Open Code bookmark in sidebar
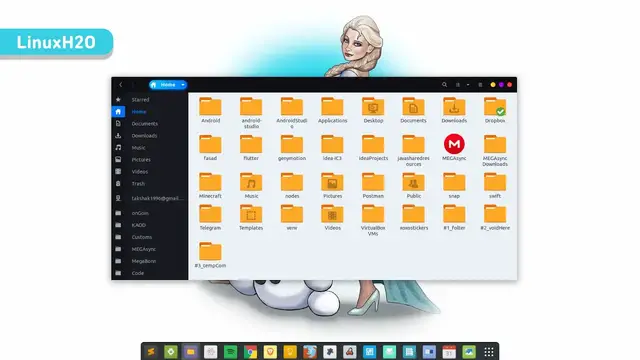640x360 pixels. coord(149,273)
